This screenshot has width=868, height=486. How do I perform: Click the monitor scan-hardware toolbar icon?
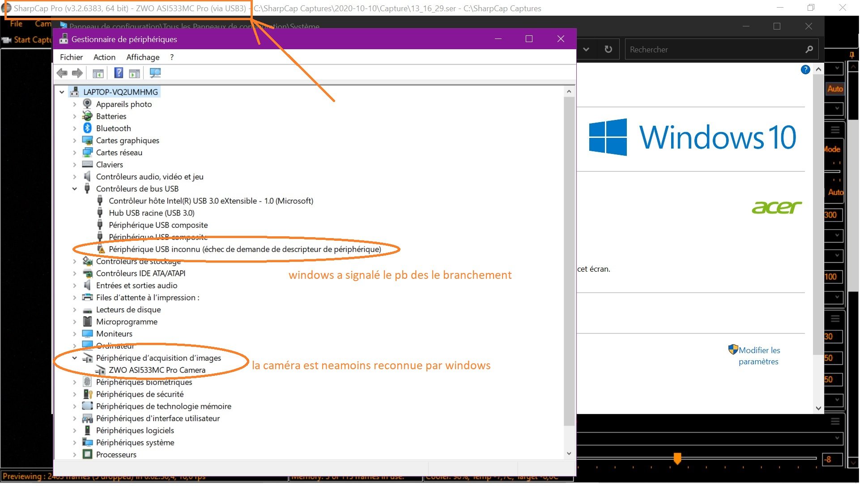[x=155, y=73]
